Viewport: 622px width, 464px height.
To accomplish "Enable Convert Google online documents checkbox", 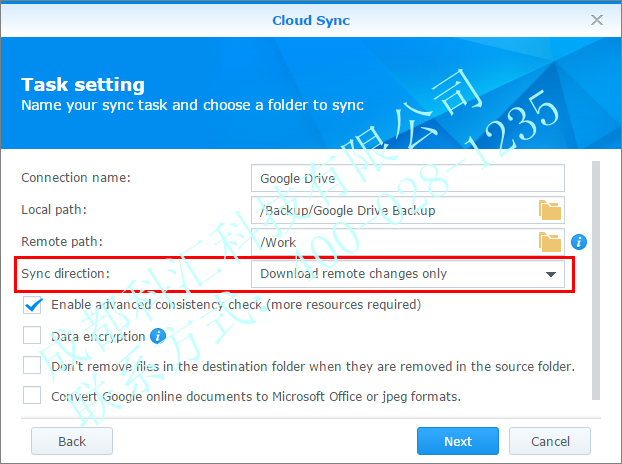I will pyautogui.click(x=33, y=396).
